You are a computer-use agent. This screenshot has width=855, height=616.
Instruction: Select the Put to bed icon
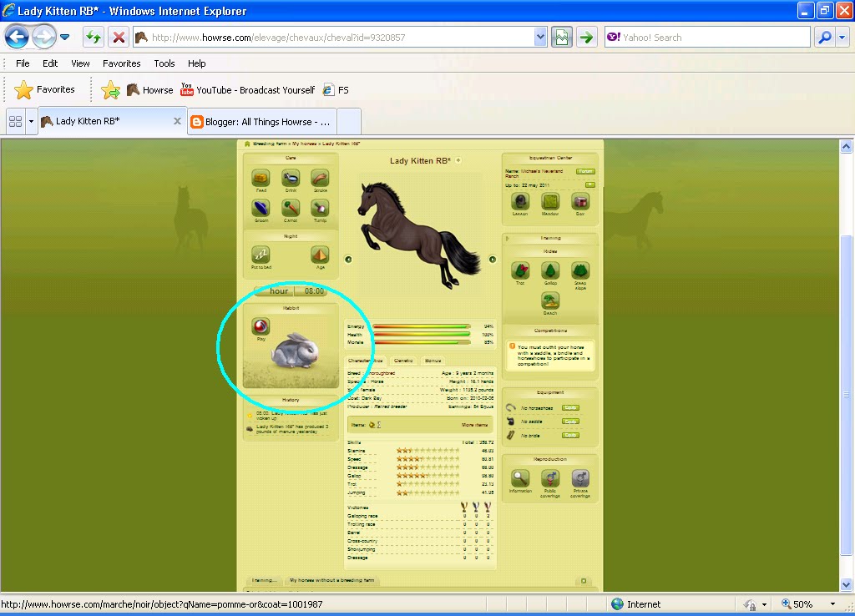[x=260, y=255]
